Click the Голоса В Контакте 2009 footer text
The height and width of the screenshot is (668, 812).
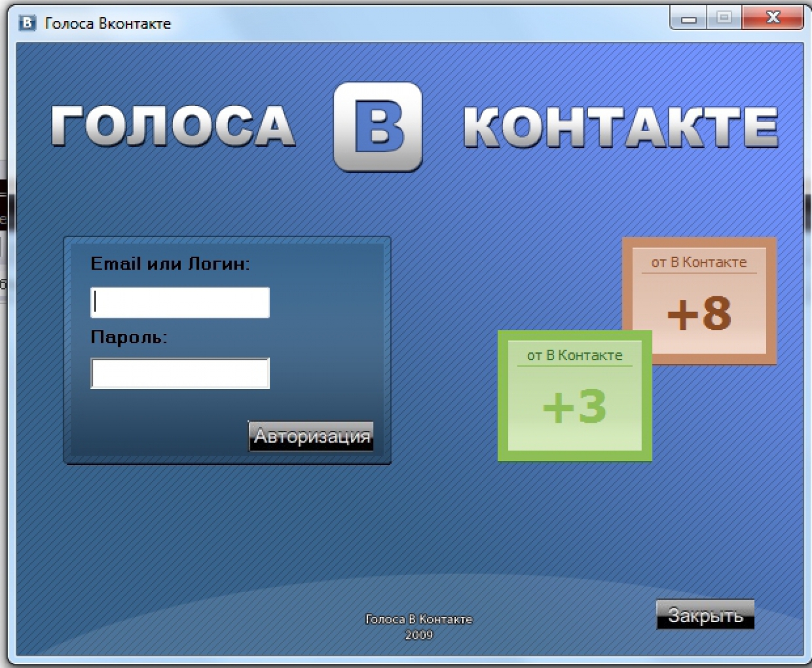click(x=419, y=627)
